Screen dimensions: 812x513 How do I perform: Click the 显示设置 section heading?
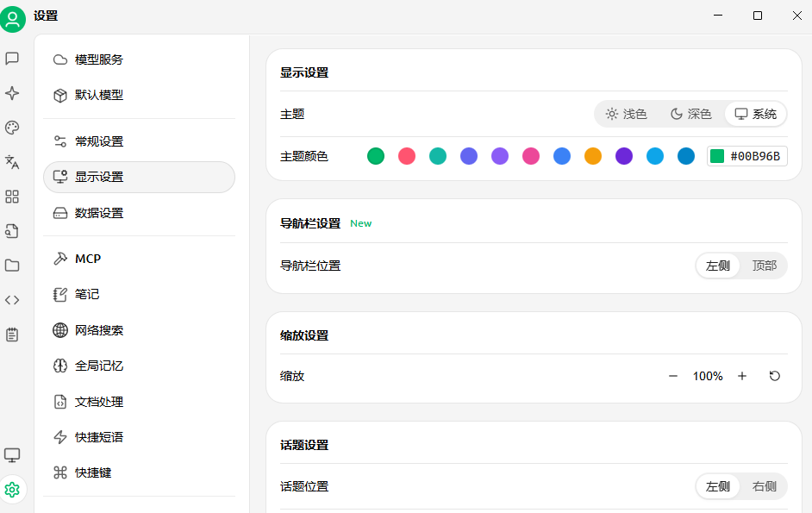tap(304, 72)
